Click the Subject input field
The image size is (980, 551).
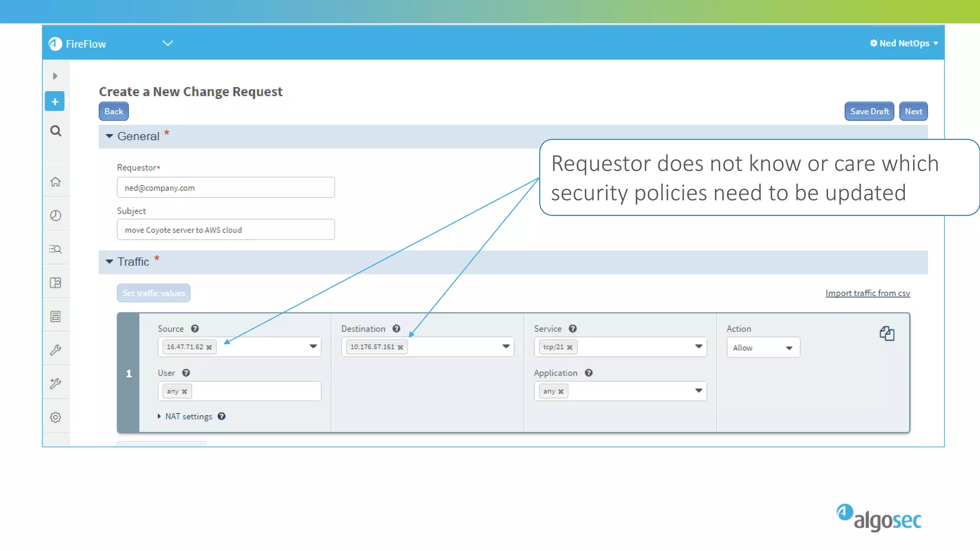tap(226, 230)
